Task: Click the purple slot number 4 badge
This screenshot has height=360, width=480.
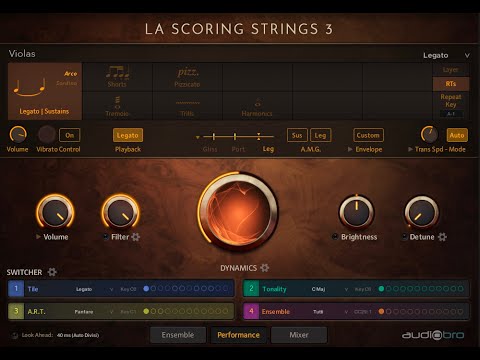Action: tap(251, 311)
